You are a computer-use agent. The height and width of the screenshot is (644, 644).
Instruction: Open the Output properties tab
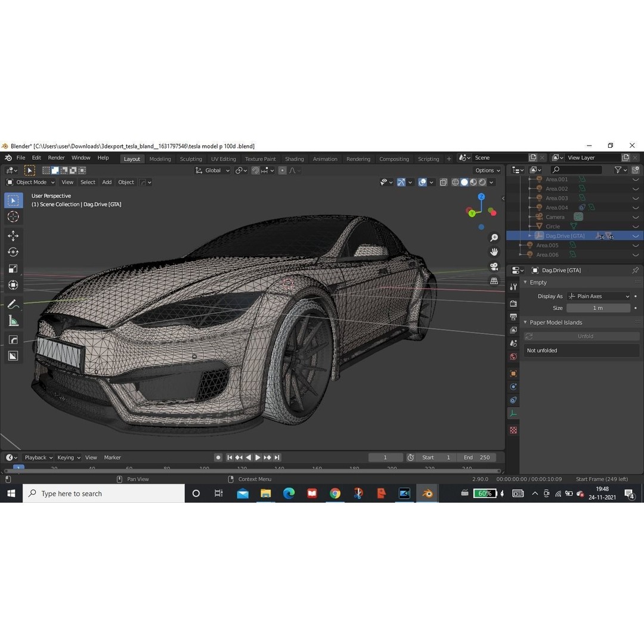tap(513, 317)
